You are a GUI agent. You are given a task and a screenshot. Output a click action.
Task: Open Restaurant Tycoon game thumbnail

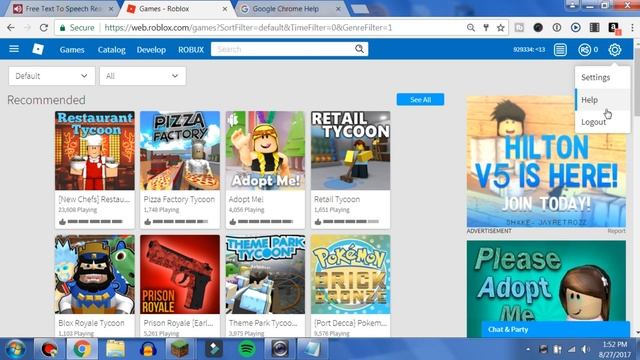pos(95,150)
